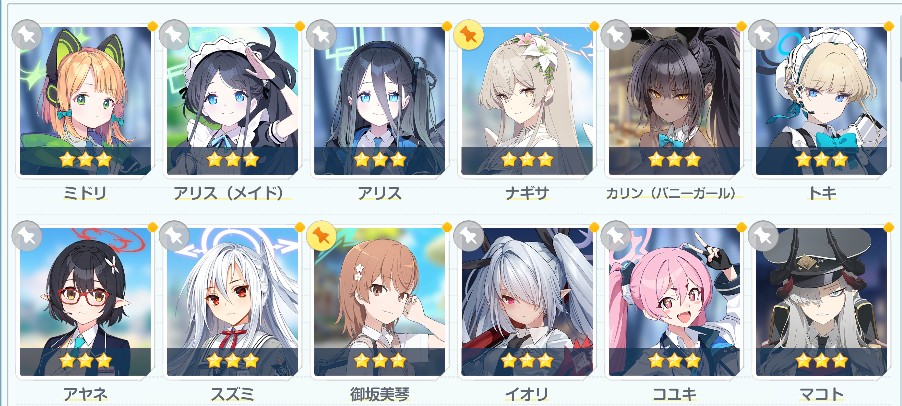Image resolution: width=902 pixels, height=406 pixels.
Task: Click pin icon on イオリ card
Action: pyautogui.click(x=468, y=236)
